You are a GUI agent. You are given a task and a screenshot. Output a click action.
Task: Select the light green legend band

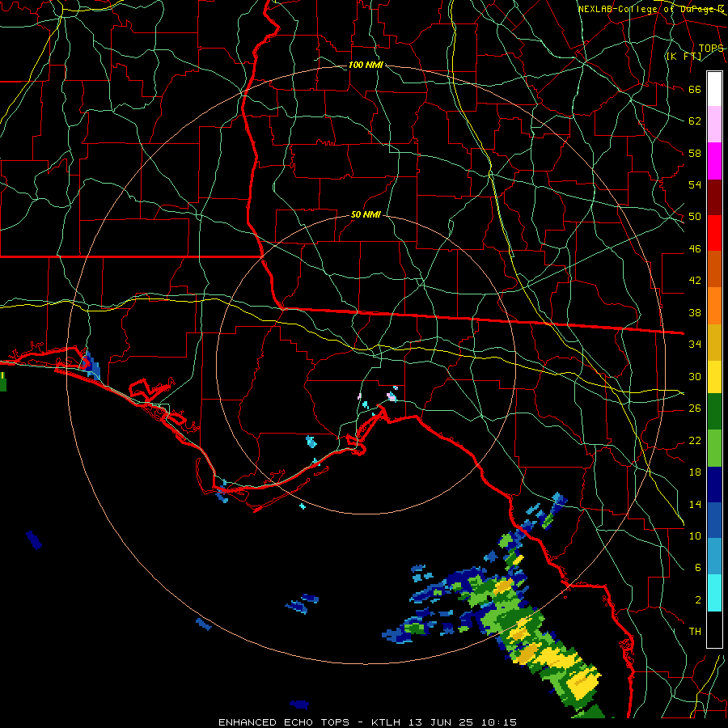(x=714, y=448)
